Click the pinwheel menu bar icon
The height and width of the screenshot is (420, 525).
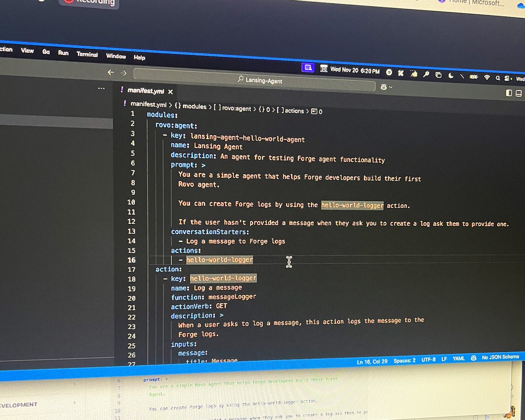coord(400,73)
